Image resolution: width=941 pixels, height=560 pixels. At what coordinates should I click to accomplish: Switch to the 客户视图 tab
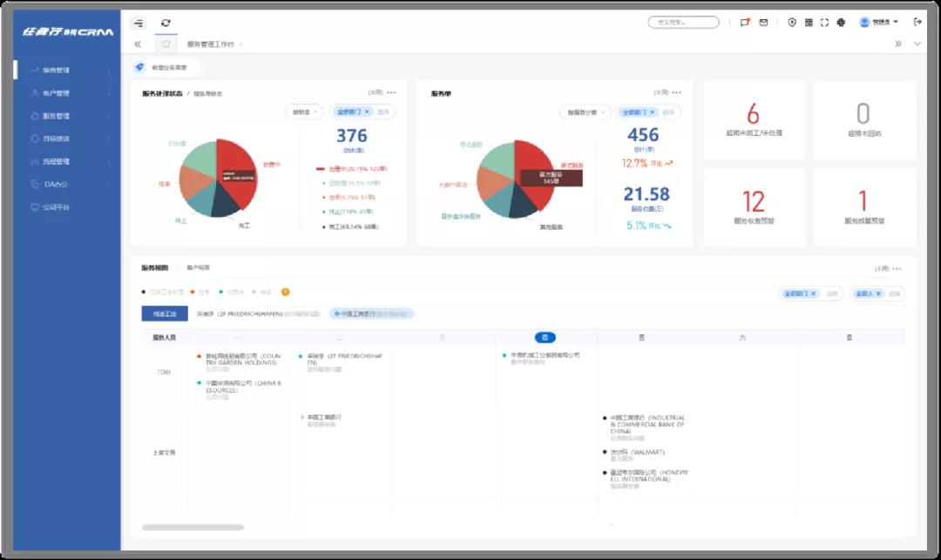click(x=198, y=268)
